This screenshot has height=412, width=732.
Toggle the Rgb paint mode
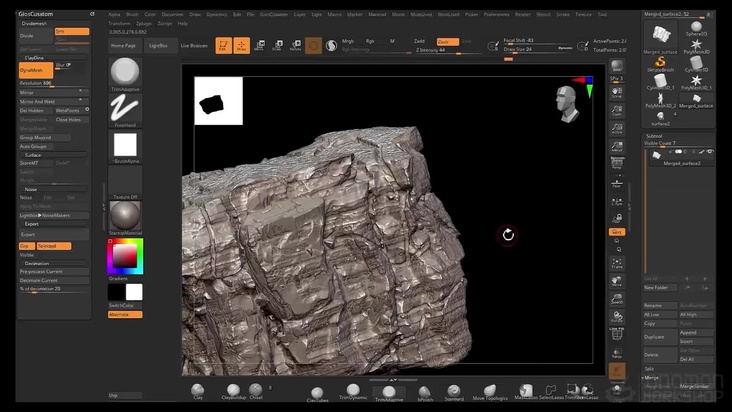click(x=370, y=42)
